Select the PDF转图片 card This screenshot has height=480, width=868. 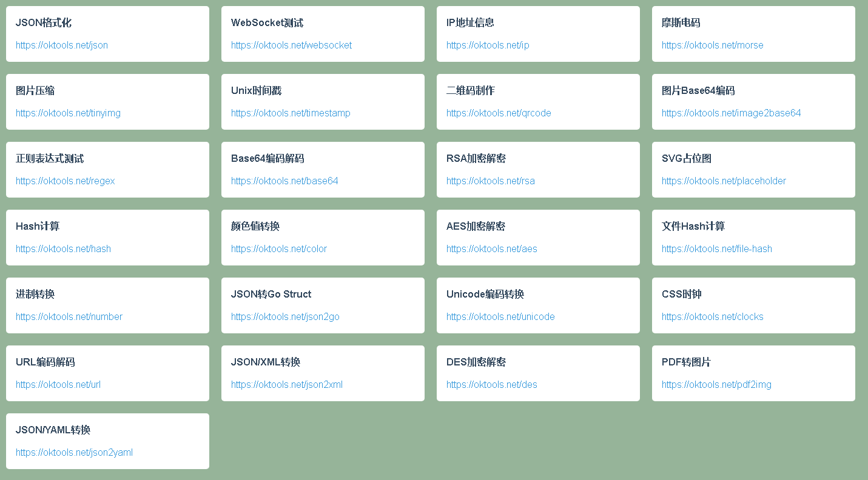pos(753,373)
